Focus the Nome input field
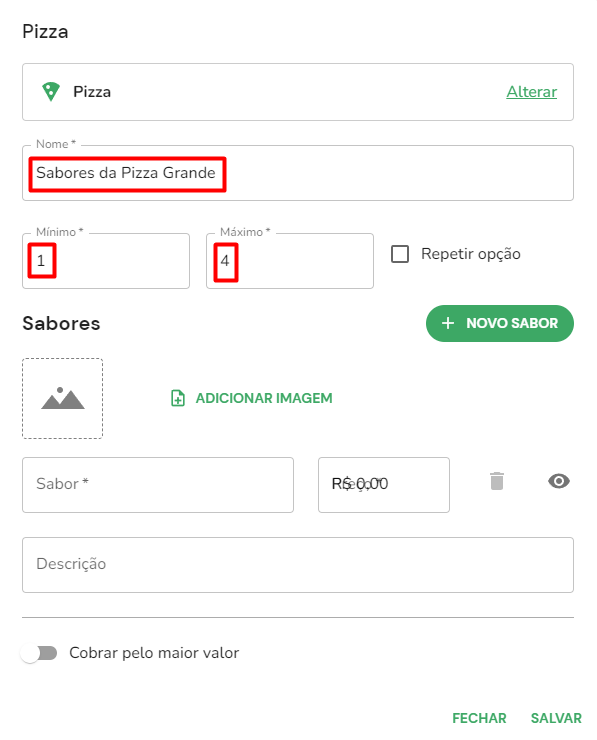This screenshot has width=597, height=740. [x=298, y=173]
